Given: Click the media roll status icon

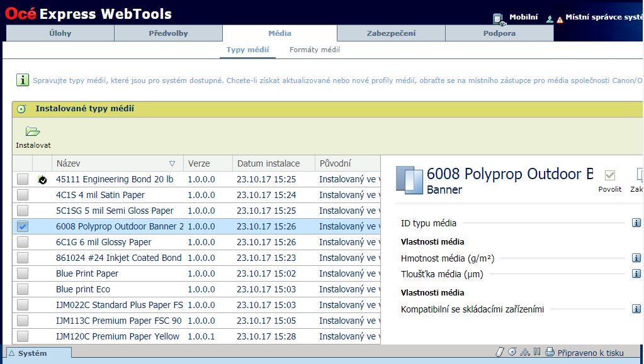Looking at the screenshot, I should [x=512, y=351].
